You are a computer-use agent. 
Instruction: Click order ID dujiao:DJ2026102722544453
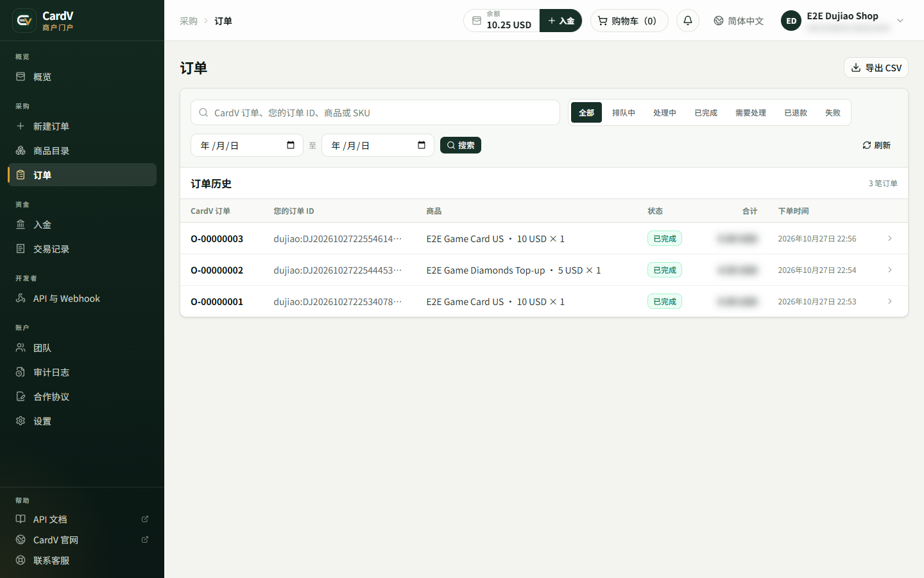pyautogui.click(x=338, y=270)
